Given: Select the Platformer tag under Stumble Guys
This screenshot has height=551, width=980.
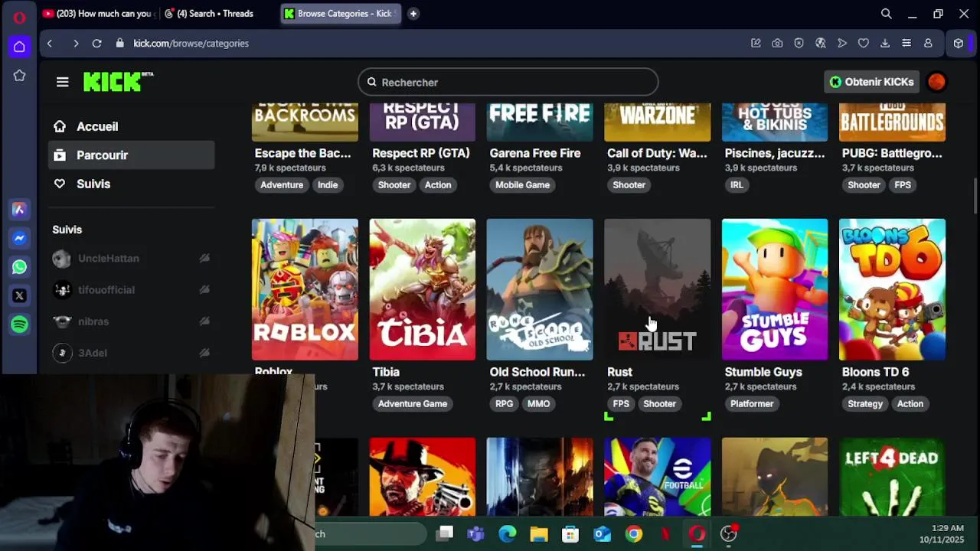Looking at the screenshot, I should [x=752, y=403].
